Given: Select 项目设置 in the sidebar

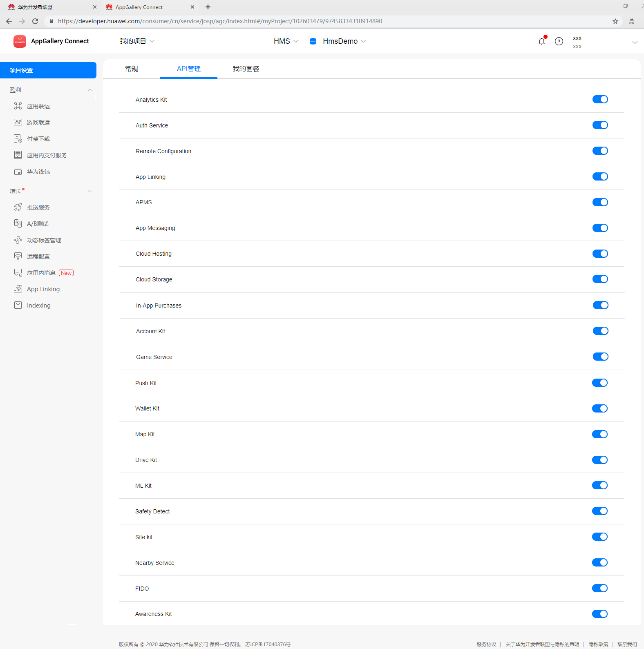Looking at the screenshot, I should point(48,70).
